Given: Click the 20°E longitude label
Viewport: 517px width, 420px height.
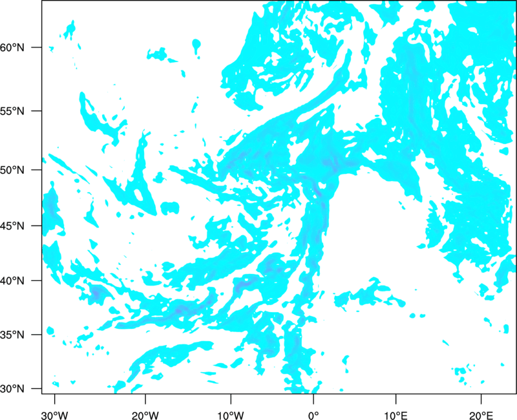Looking at the screenshot, I should [481, 415].
